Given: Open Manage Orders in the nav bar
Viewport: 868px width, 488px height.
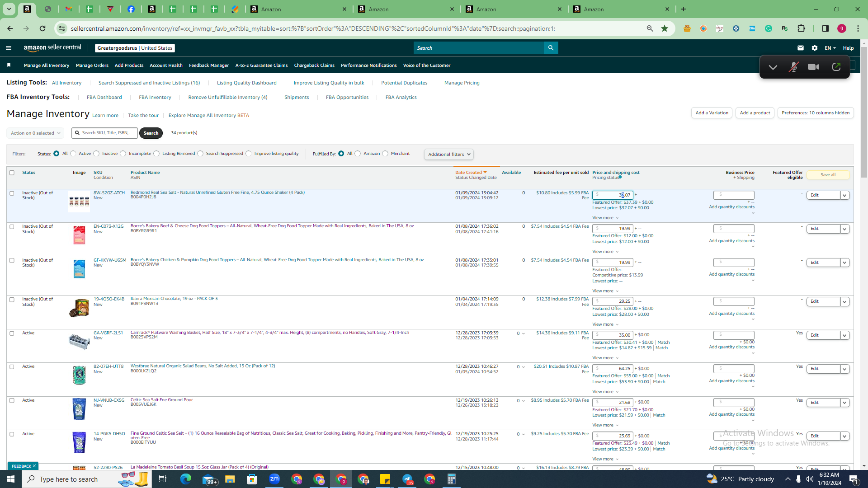Looking at the screenshot, I should click(x=92, y=66).
